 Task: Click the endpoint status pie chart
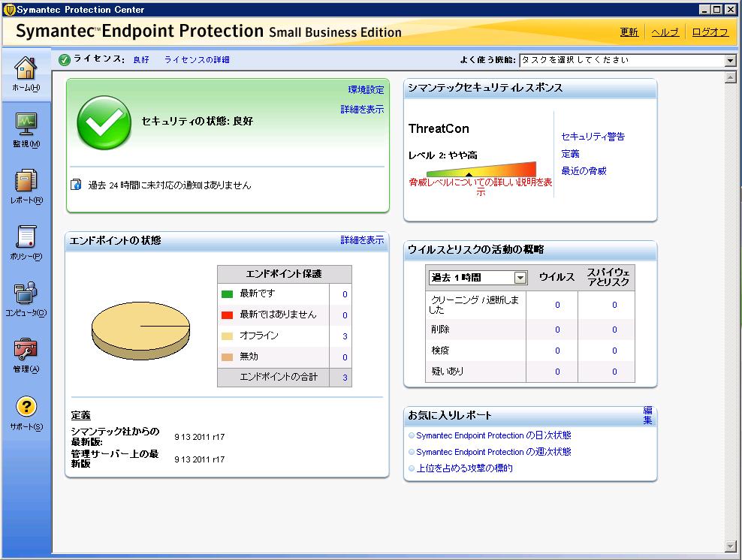[x=140, y=330]
